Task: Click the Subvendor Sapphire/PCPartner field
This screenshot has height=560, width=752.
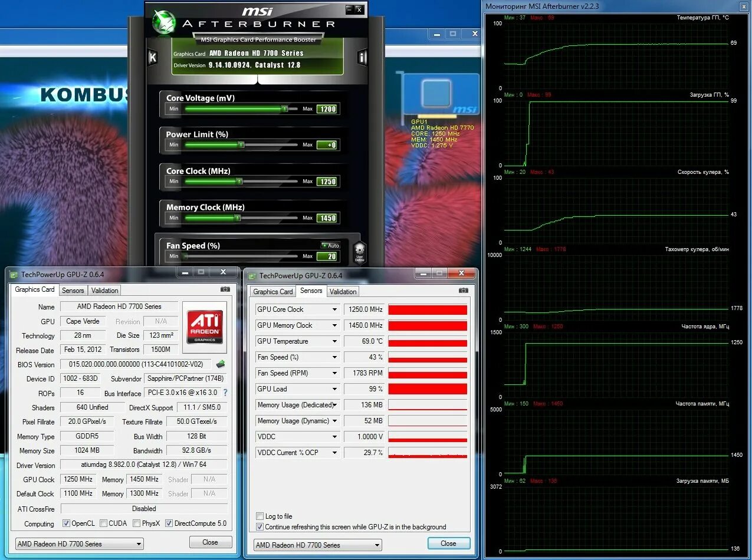Action: tap(186, 378)
